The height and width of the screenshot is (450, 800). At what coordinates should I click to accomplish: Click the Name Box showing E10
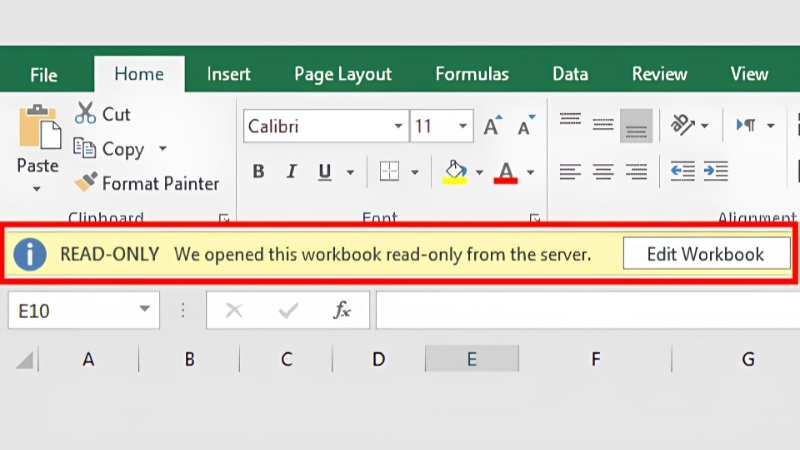tap(84, 310)
